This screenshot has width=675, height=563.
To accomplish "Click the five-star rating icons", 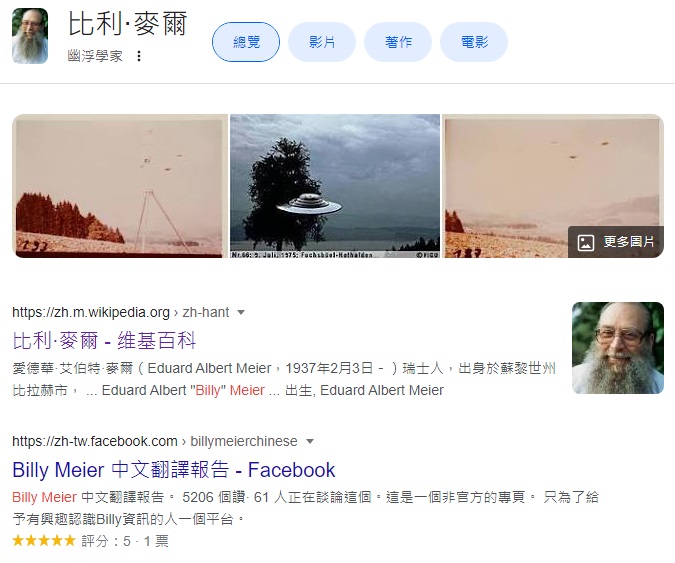I will click(44, 541).
